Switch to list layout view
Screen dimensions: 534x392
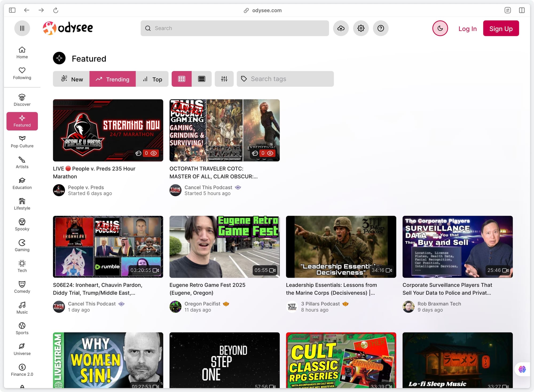click(202, 79)
